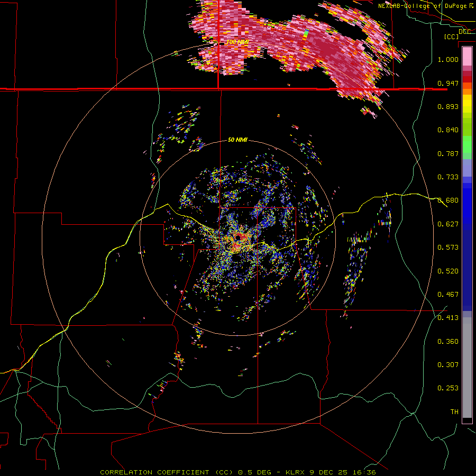This screenshot has height=476, width=476.
Task: Select the 0.360 legend value
Action: (x=448, y=342)
